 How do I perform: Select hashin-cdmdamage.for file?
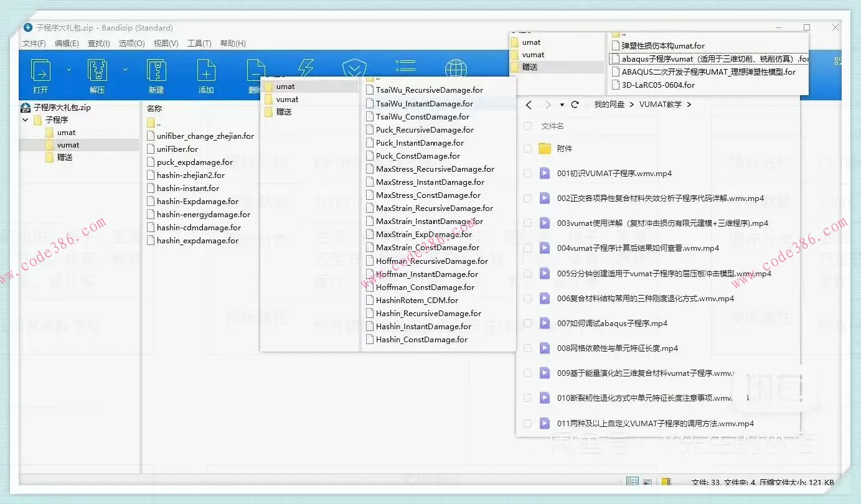(x=199, y=228)
